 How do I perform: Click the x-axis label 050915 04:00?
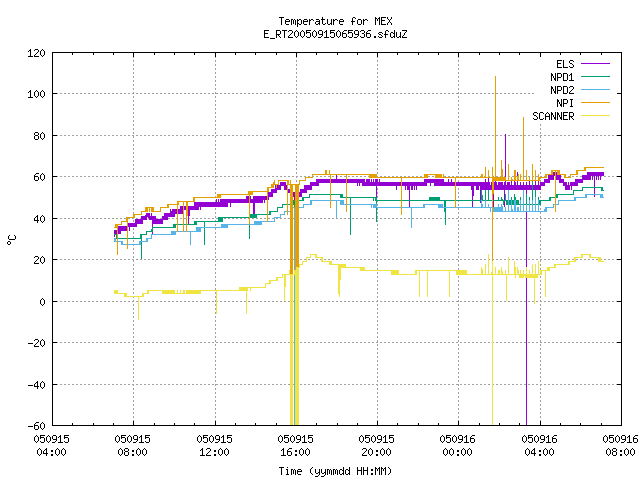51,446
